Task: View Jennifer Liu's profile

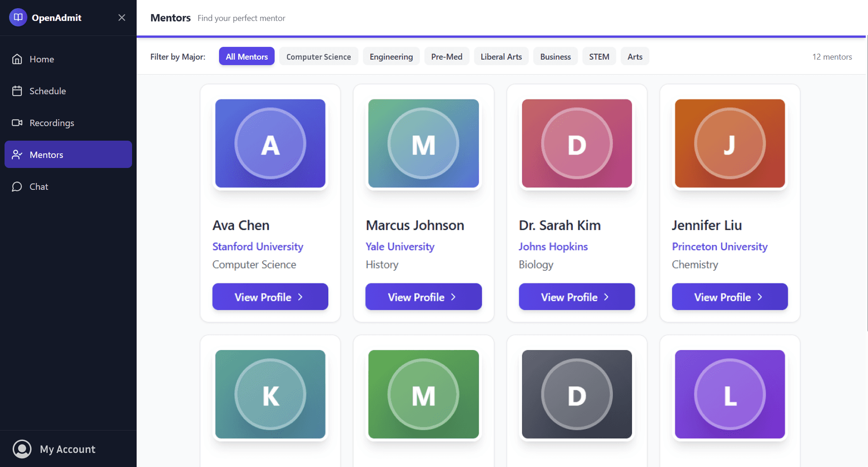Action: (730, 297)
